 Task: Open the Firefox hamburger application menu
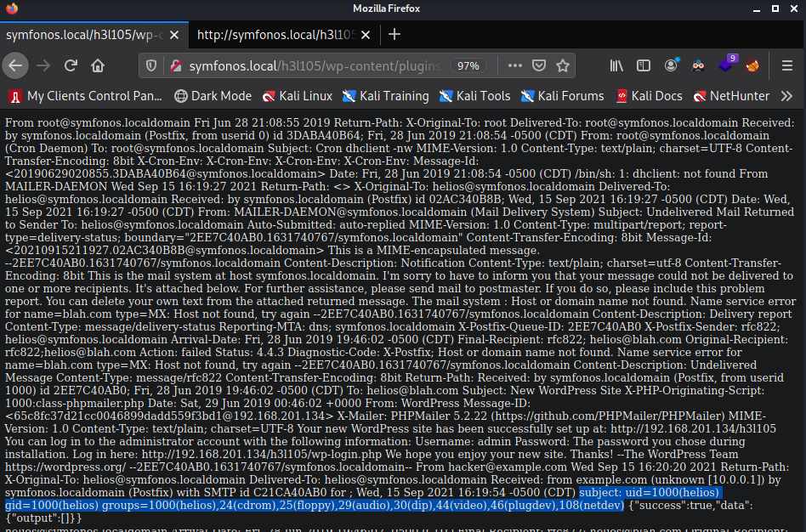pos(787,65)
